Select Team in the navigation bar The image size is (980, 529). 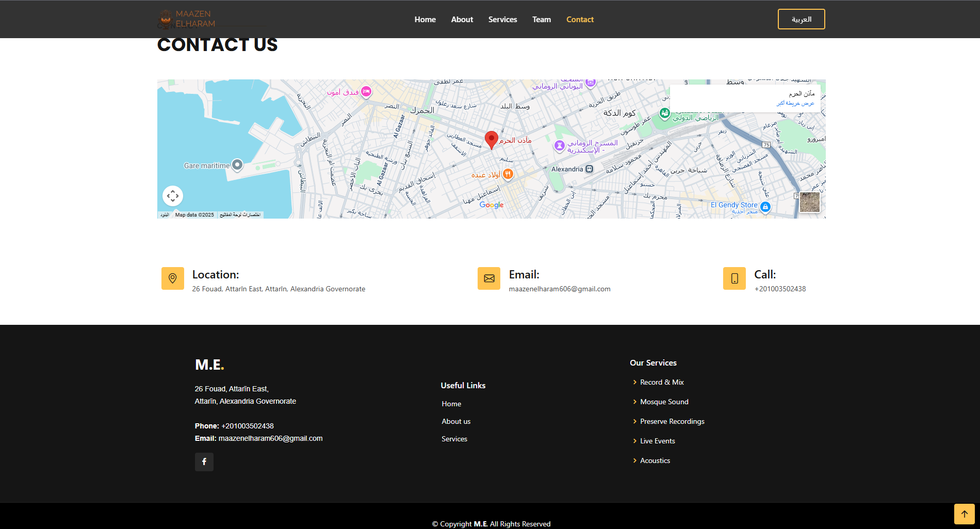[542, 20]
